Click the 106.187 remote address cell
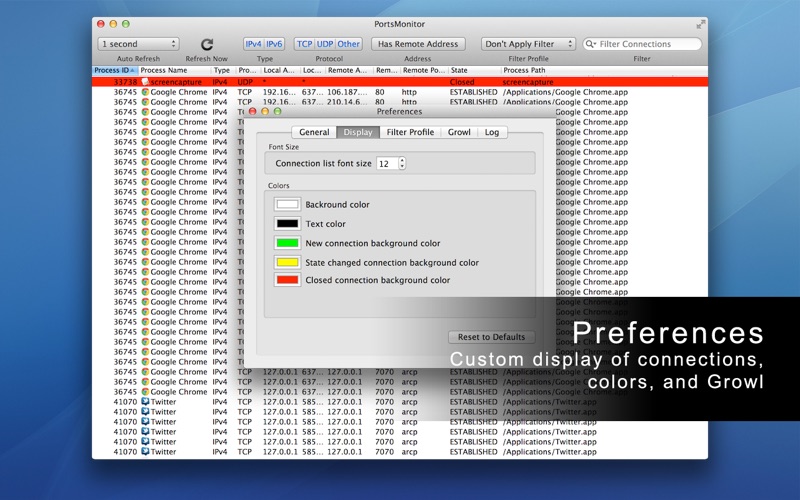The height and width of the screenshot is (500, 800). click(347, 92)
